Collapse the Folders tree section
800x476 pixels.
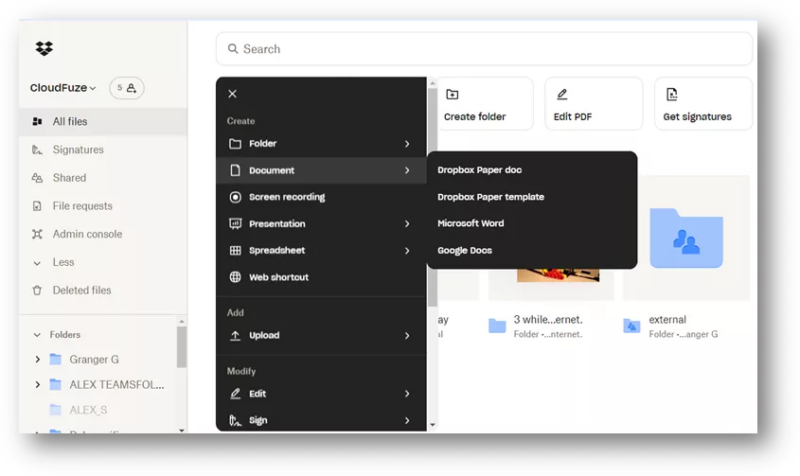pos(37,335)
